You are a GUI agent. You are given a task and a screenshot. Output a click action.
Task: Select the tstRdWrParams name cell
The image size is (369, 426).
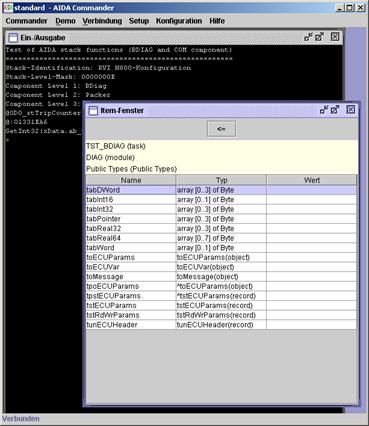131,315
